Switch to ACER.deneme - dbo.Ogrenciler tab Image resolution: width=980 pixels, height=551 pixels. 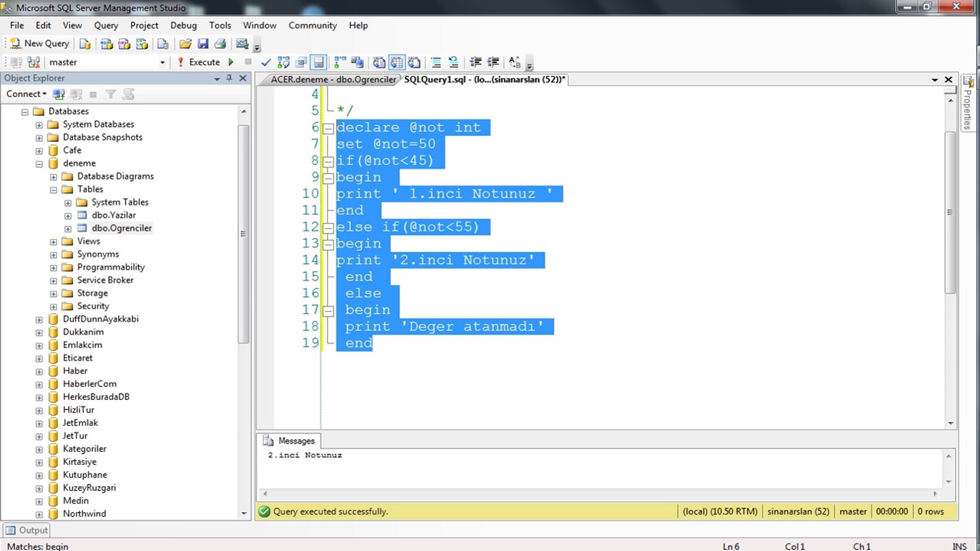(333, 80)
